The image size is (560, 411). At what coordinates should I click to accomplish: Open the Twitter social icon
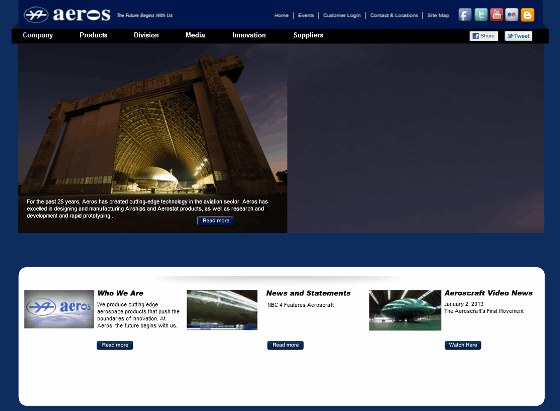click(481, 15)
